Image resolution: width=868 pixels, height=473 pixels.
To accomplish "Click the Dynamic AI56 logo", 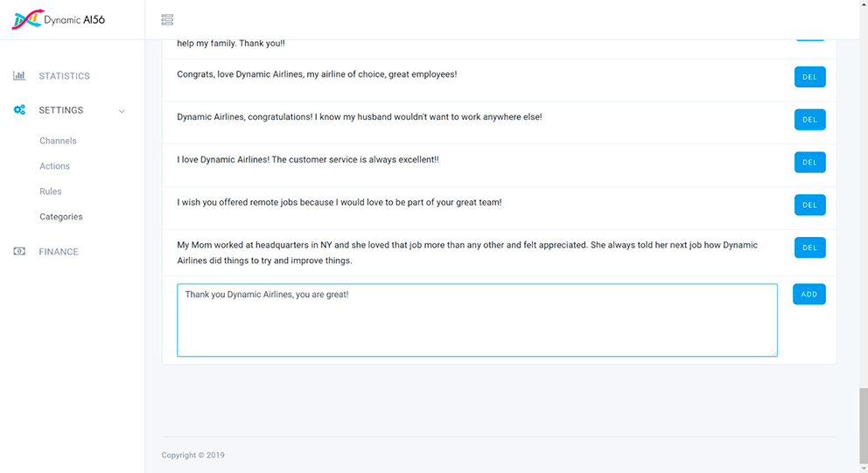I will [58, 19].
